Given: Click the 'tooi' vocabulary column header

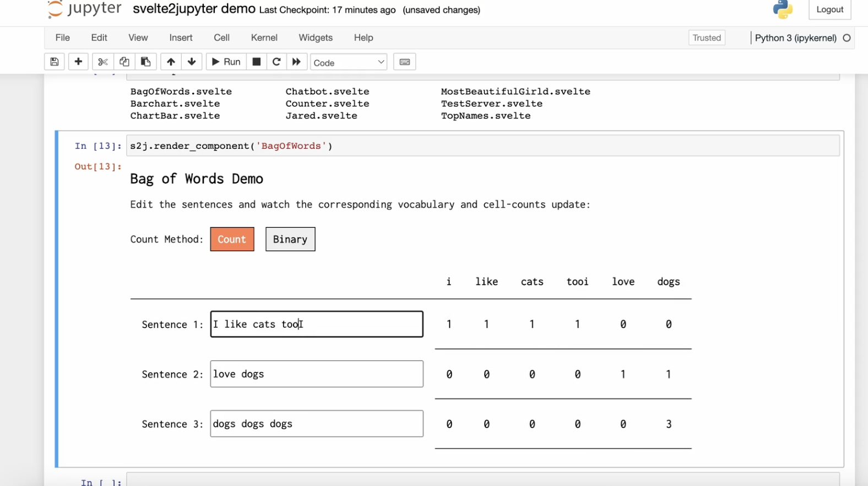Looking at the screenshot, I should click(x=577, y=282).
